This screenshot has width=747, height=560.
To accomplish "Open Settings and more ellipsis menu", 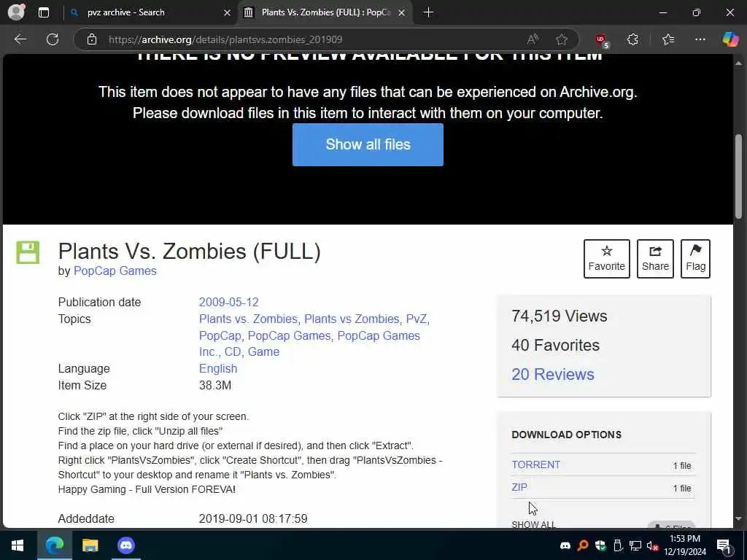I will (x=700, y=39).
